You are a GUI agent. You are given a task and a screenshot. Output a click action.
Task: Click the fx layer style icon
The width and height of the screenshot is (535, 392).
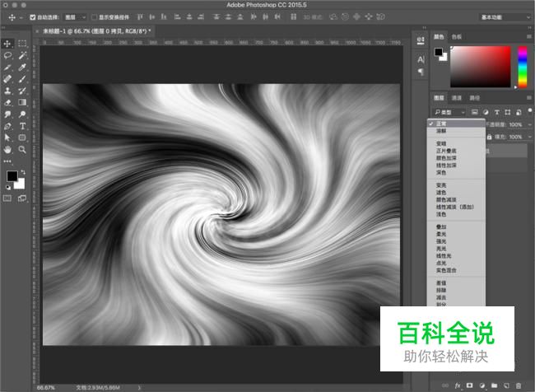458,385
